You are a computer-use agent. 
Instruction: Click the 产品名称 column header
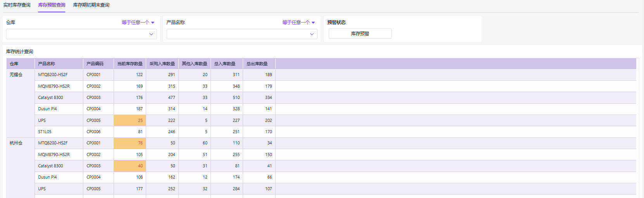(59, 64)
